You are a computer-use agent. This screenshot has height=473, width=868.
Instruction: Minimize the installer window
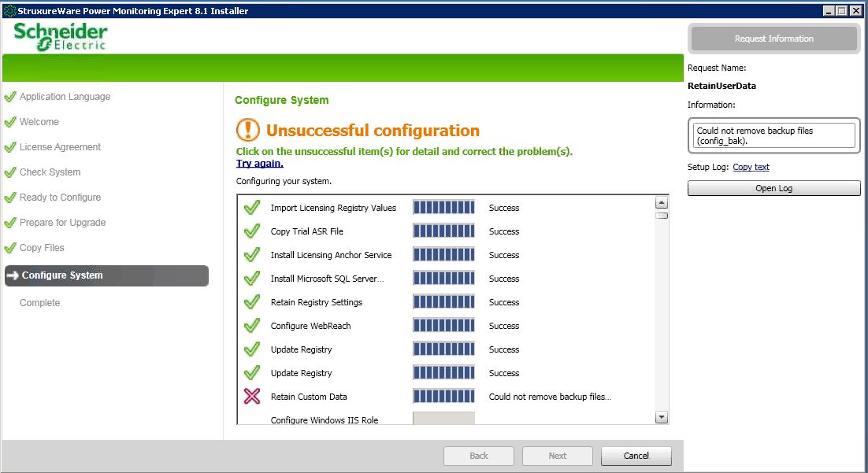point(829,10)
